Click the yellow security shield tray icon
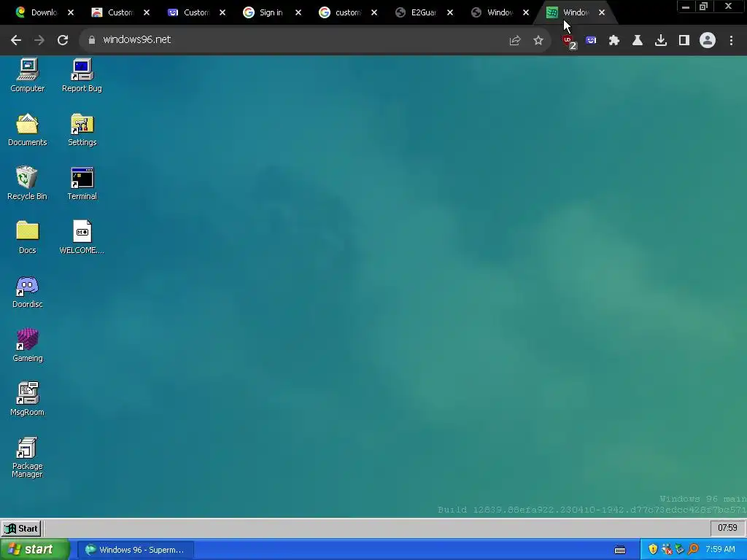 653,549
